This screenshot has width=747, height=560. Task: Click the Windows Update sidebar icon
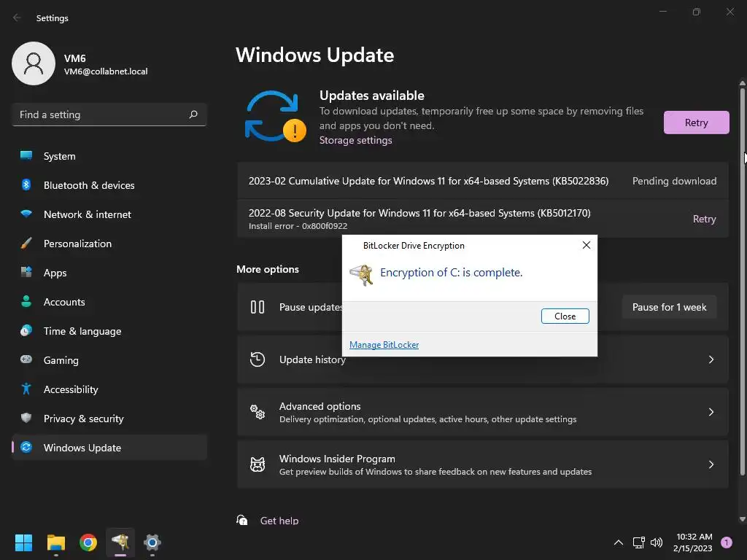coord(26,448)
